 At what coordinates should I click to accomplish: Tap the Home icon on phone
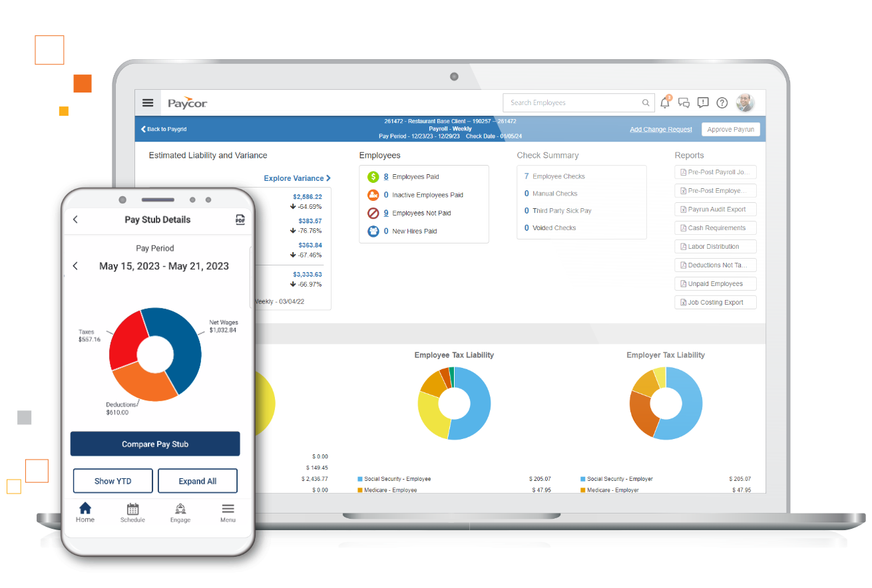click(x=85, y=512)
